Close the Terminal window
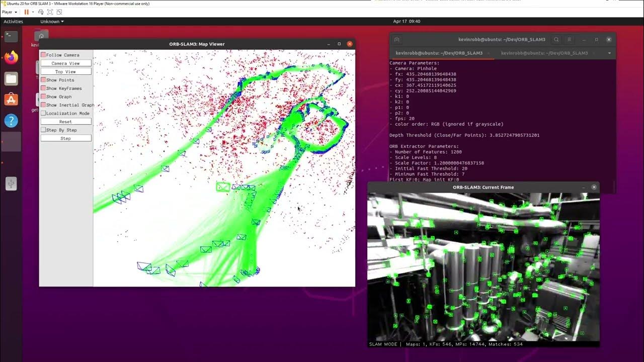 pyautogui.click(x=609, y=40)
